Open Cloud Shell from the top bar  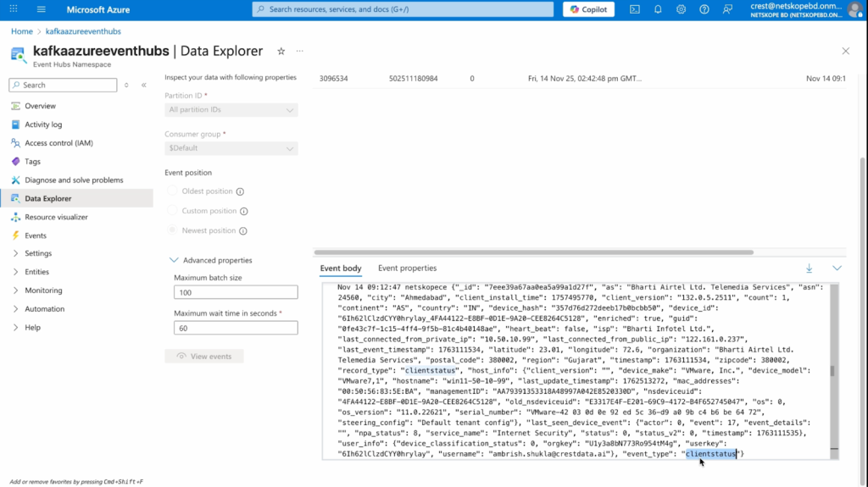click(x=634, y=9)
